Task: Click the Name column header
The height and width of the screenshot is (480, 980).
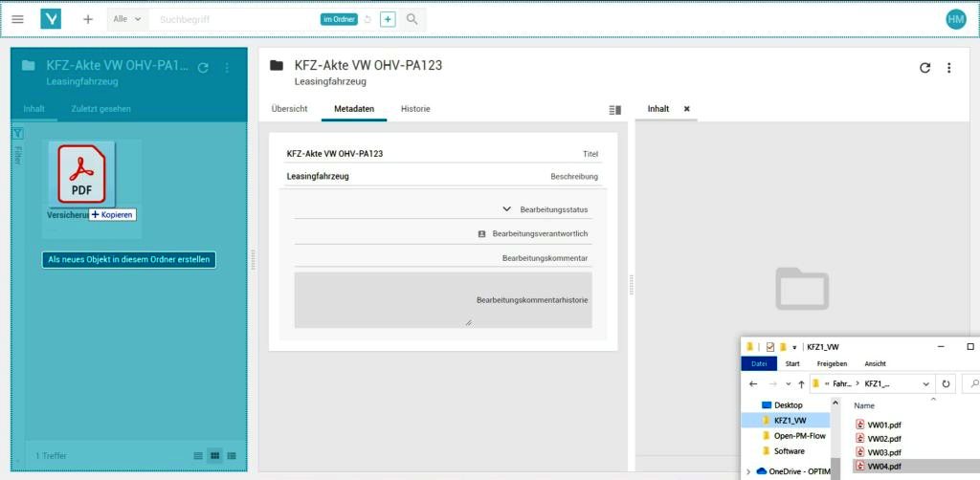Action: click(x=864, y=405)
